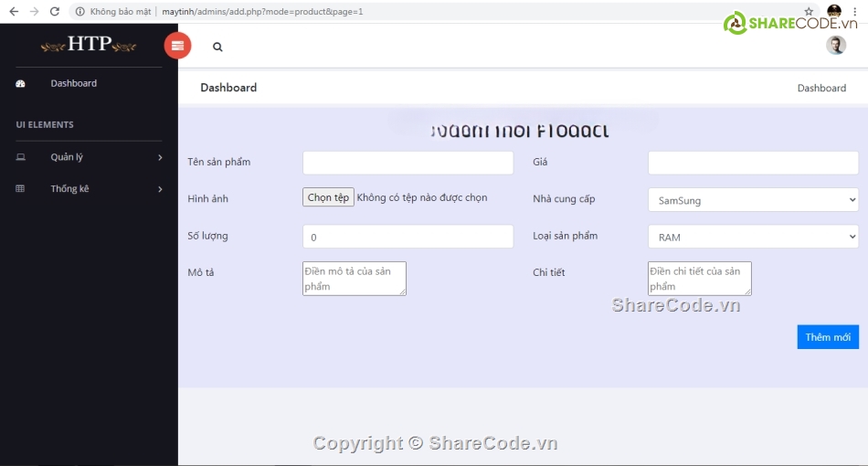868x466 pixels.
Task: Click the Nhà cung cấp label
Action: point(564,198)
